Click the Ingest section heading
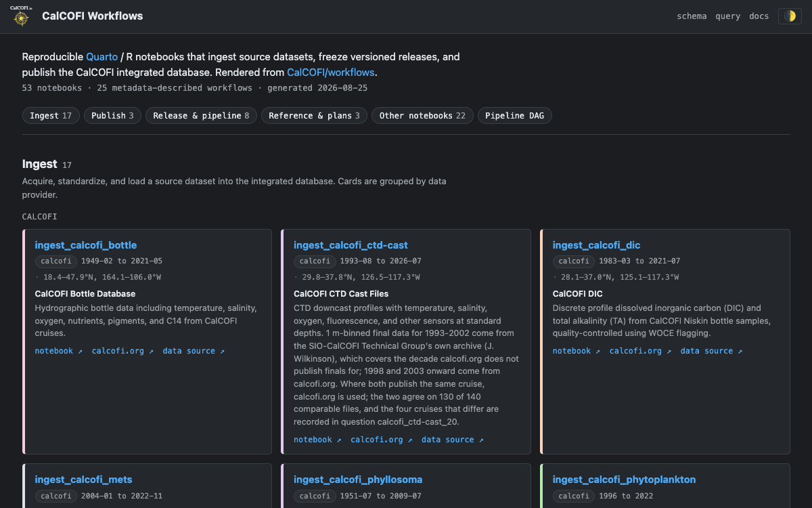This screenshot has width=812, height=508. [39, 165]
